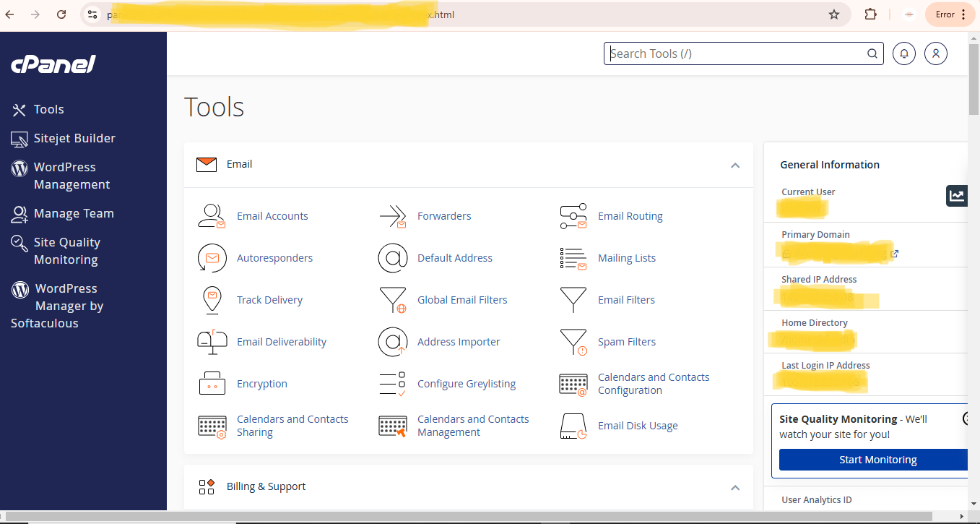Viewport: 980px width, 524px height.
Task: Open the Email Accounts icon
Action: coord(212,216)
